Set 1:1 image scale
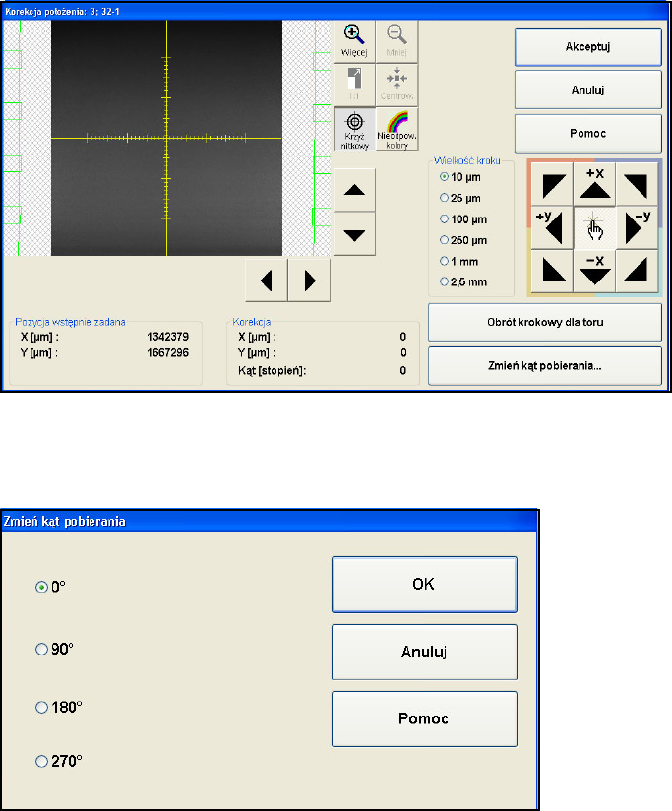 (x=354, y=85)
